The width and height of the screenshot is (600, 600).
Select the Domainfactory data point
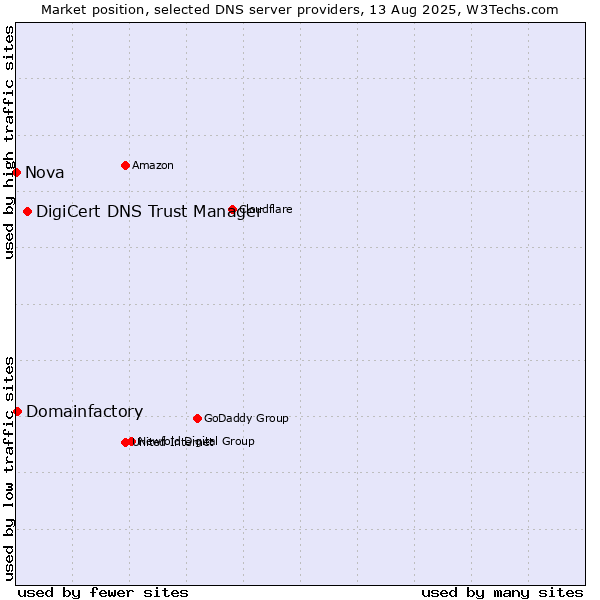click(x=17, y=411)
